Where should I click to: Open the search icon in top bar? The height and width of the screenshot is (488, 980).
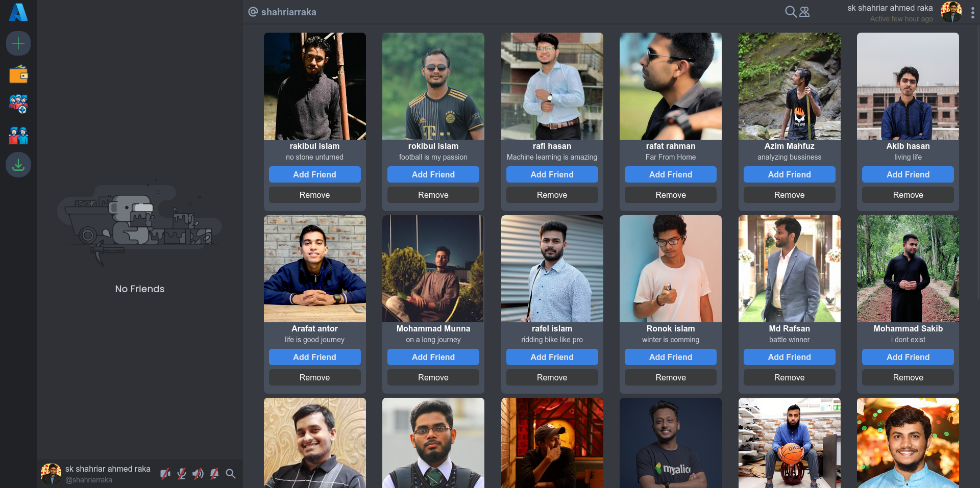click(x=790, y=12)
